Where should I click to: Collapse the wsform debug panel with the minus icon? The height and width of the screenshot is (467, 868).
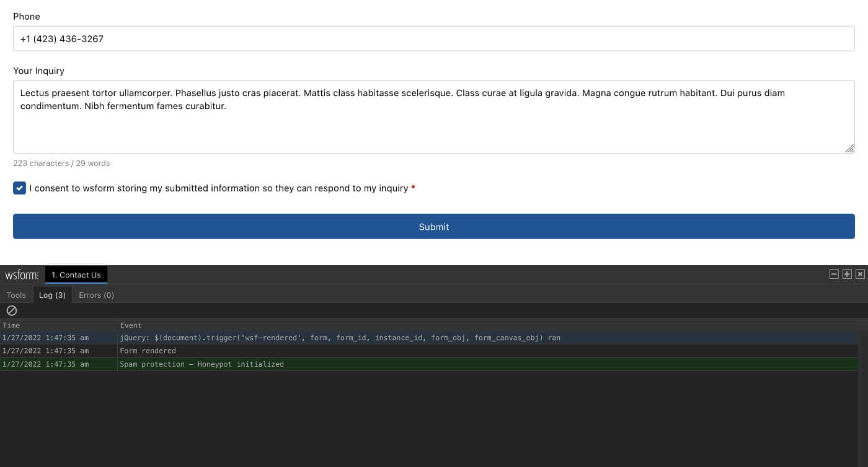point(834,274)
